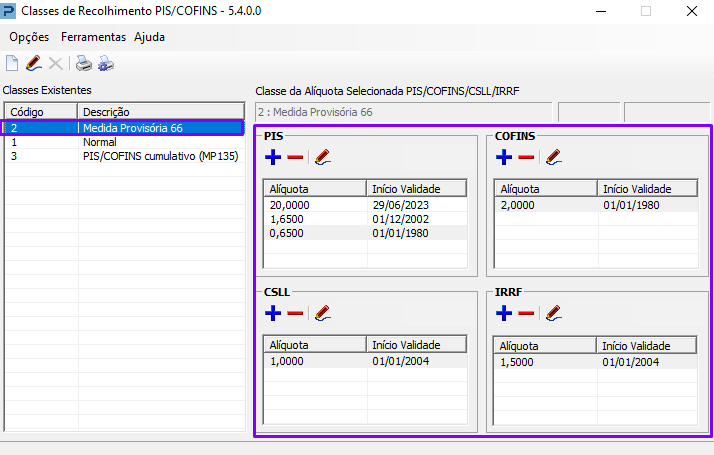Add a new IRRF rate with plus icon

point(504,313)
